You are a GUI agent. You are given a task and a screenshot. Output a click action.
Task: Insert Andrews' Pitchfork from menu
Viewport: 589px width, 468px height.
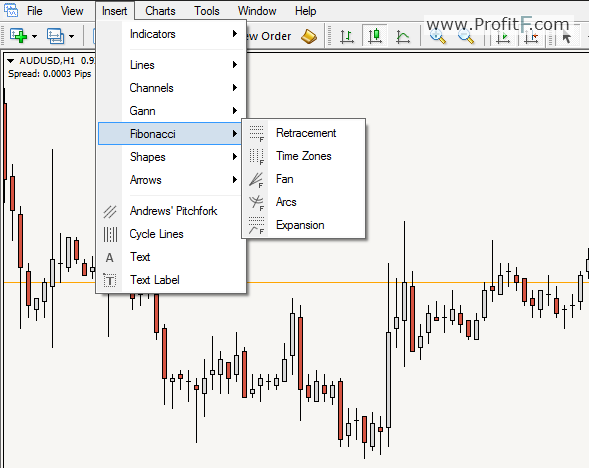coord(171,211)
